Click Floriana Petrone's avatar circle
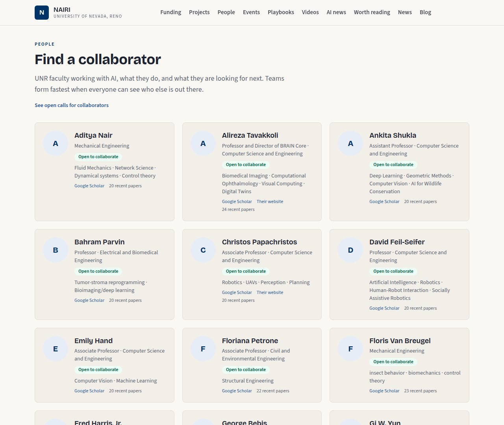Image resolution: width=504 pixels, height=425 pixels. coord(203,349)
